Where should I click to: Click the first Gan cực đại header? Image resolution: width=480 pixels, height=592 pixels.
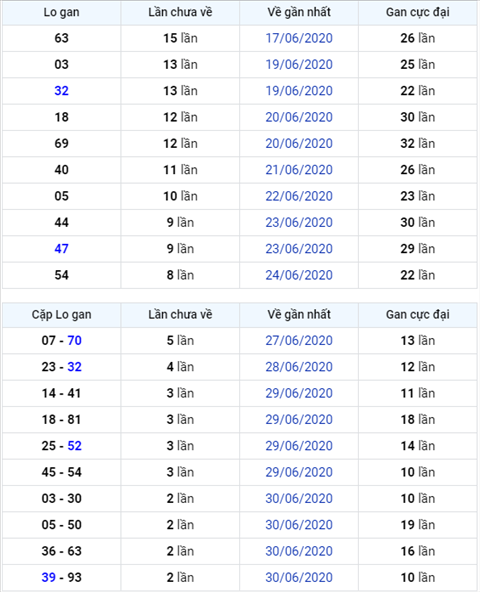(418, 12)
